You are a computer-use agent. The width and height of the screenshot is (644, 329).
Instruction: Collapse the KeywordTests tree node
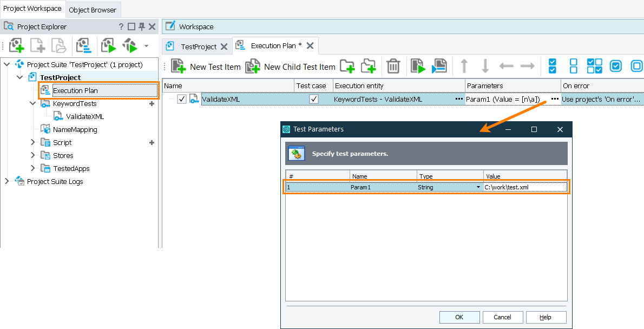[33, 103]
